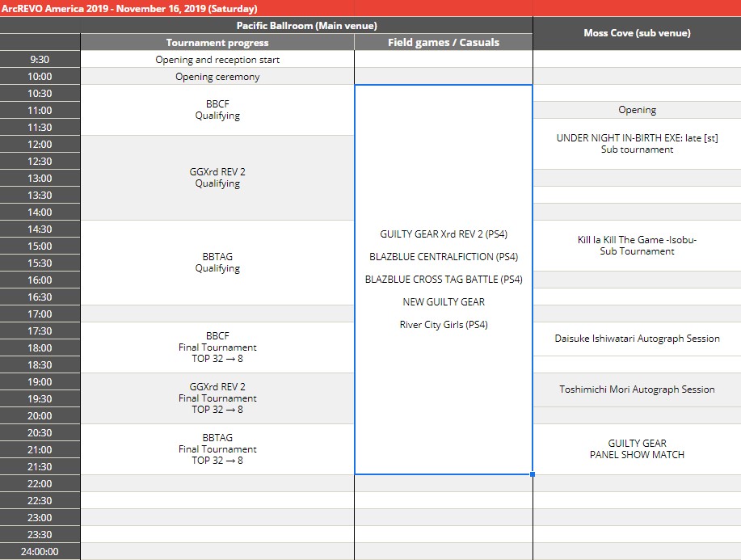Select Daisuke Ishiwatari Autograph Session cell

[637, 339]
